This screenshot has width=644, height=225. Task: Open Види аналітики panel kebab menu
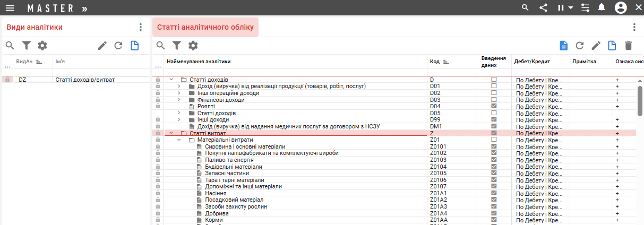pos(140,27)
